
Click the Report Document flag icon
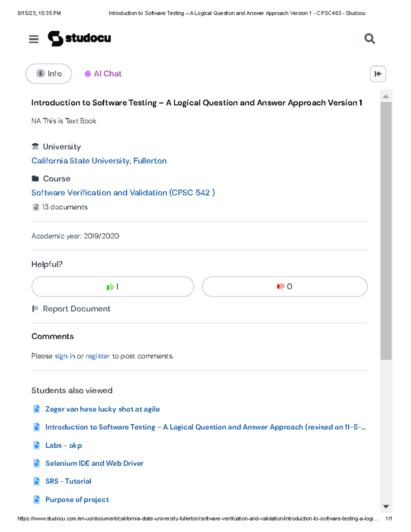pos(35,309)
